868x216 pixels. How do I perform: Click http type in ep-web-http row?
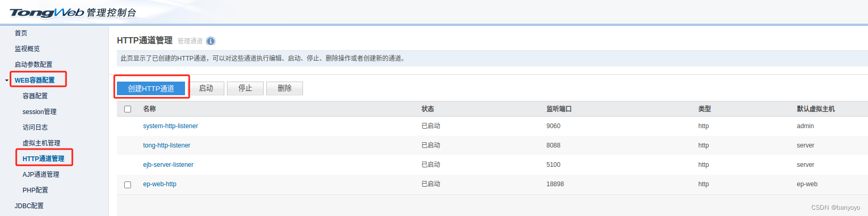(703, 184)
